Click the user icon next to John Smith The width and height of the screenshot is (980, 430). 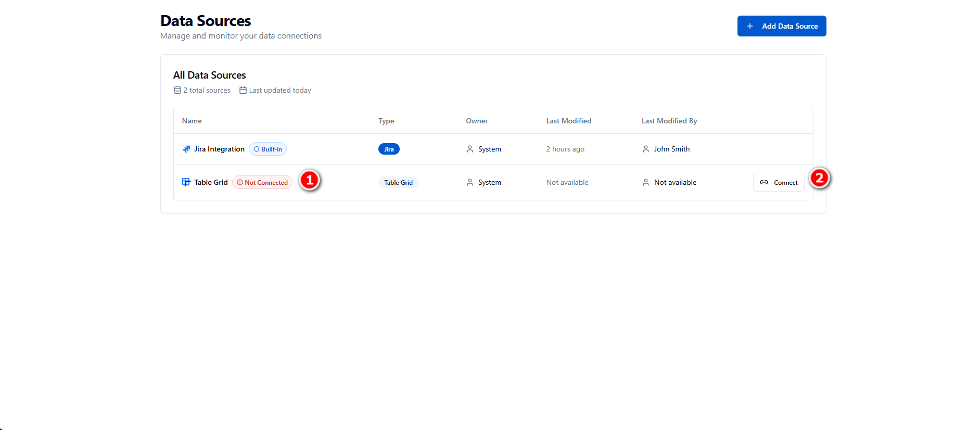pos(646,149)
